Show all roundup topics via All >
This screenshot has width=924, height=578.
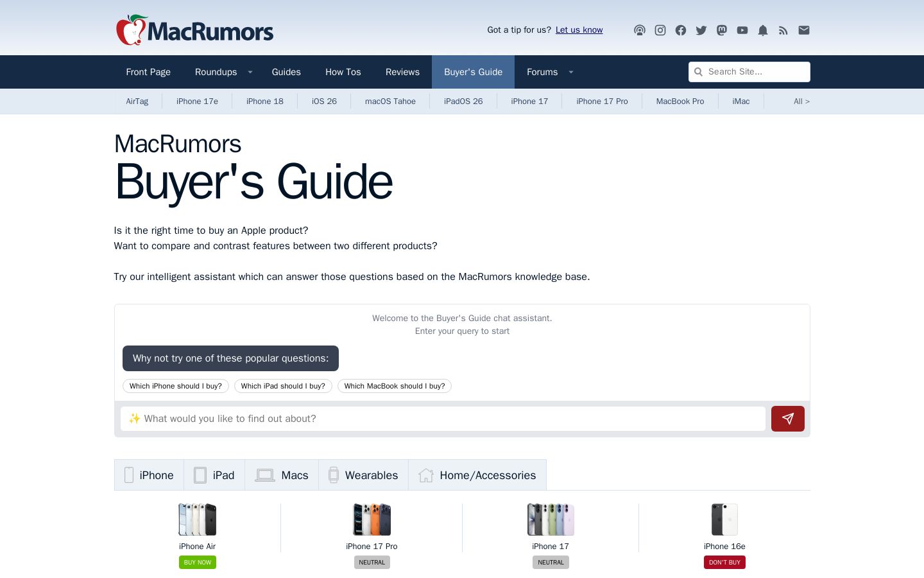coord(801,101)
